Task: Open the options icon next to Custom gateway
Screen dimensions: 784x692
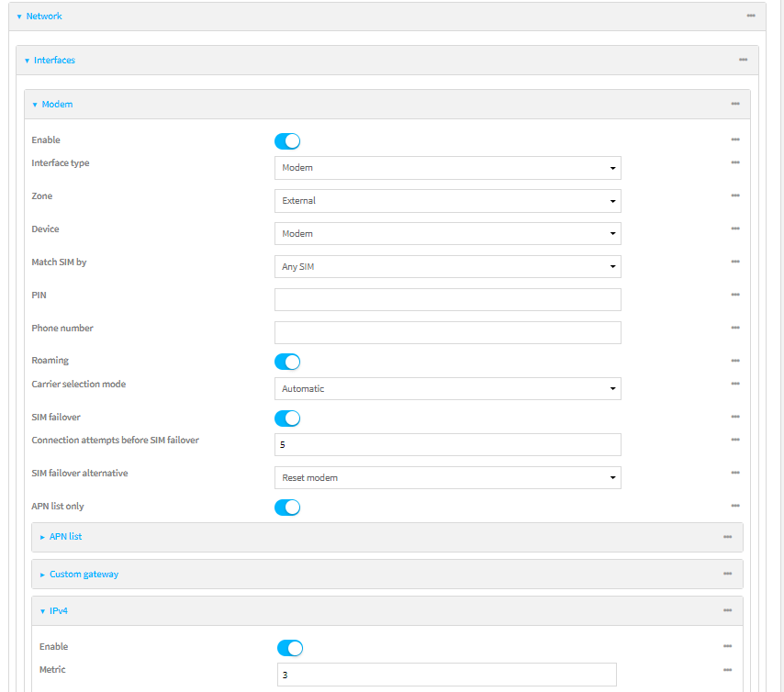Action: tap(728, 574)
